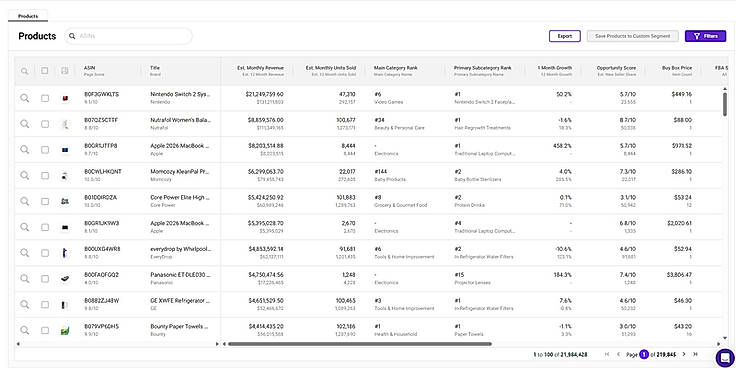Check the box for the everydrop by Whirlpool row
The height and width of the screenshot is (368, 736).
(x=45, y=253)
